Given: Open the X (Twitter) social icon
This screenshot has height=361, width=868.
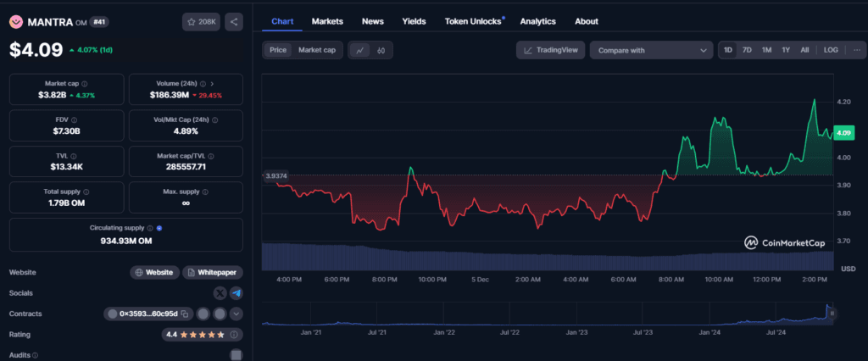Looking at the screenshot, I should (x=220, y=293).
